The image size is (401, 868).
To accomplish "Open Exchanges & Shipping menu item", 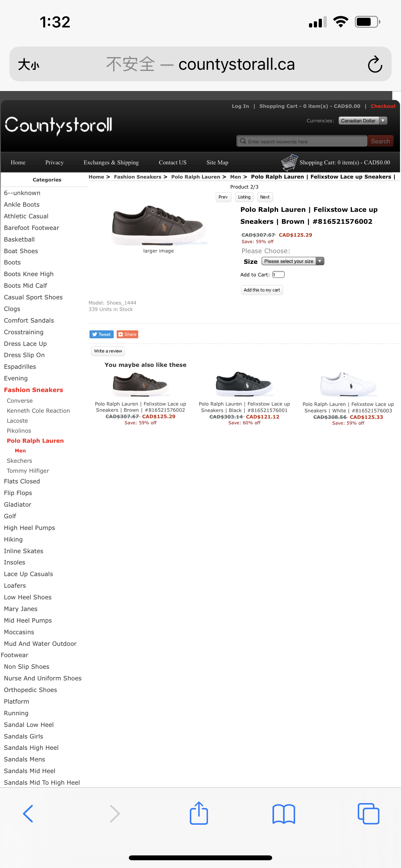I will [x=111, y=162].
